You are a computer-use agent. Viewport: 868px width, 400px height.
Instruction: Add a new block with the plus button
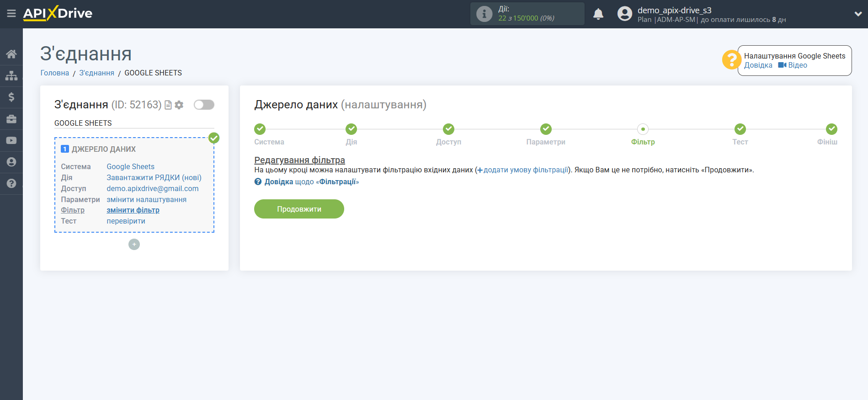[134, 245]
